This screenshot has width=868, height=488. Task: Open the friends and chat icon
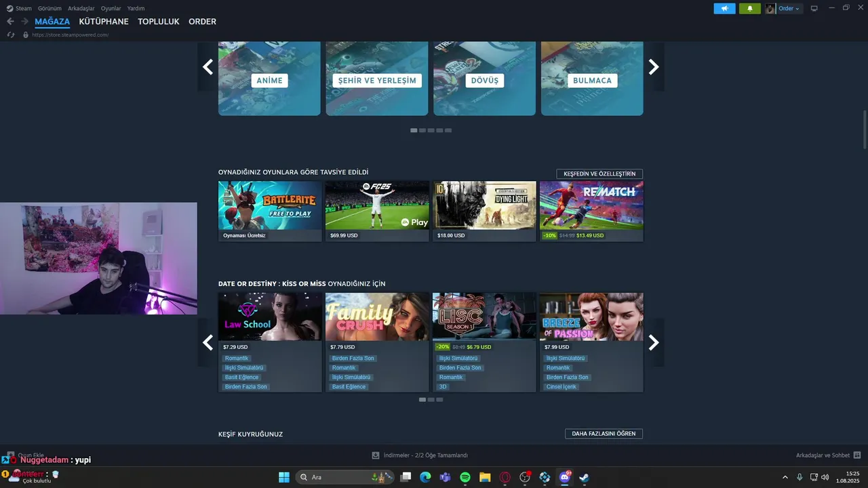[x=857, y=455]
